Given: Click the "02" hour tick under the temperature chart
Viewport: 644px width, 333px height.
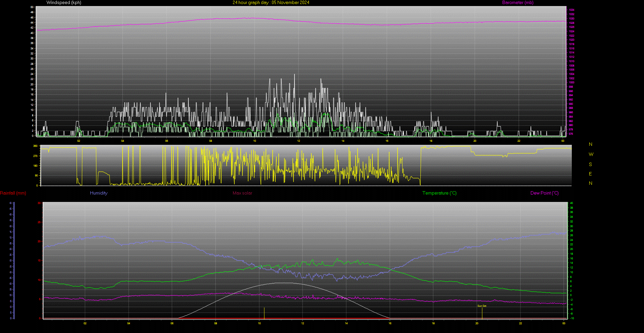Looking at the screenshot, I should click(x=85, y=324).
